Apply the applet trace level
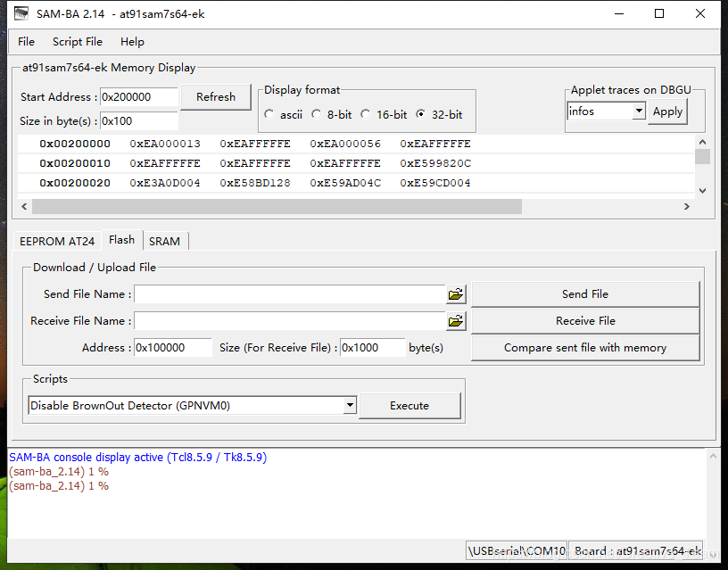 667,112
